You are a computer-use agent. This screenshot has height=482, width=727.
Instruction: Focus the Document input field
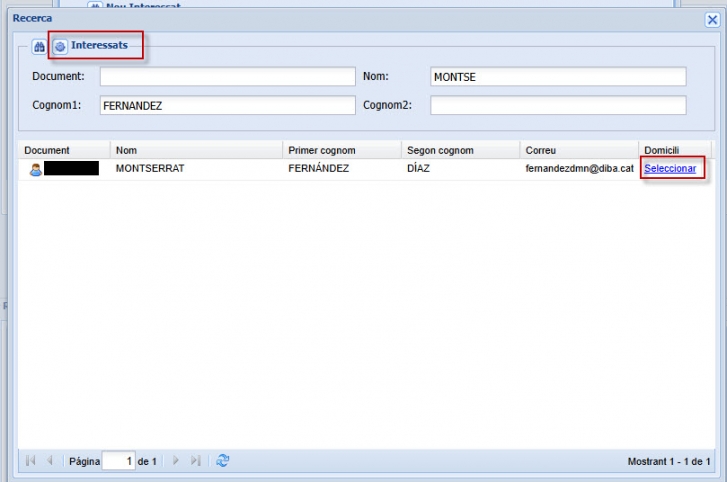(x=227, y=77)
